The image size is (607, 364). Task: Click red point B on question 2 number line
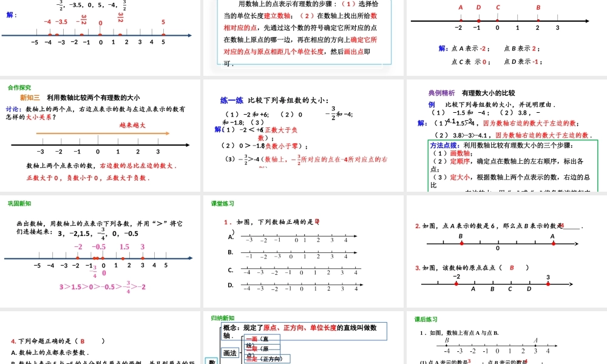click(461, 243)
